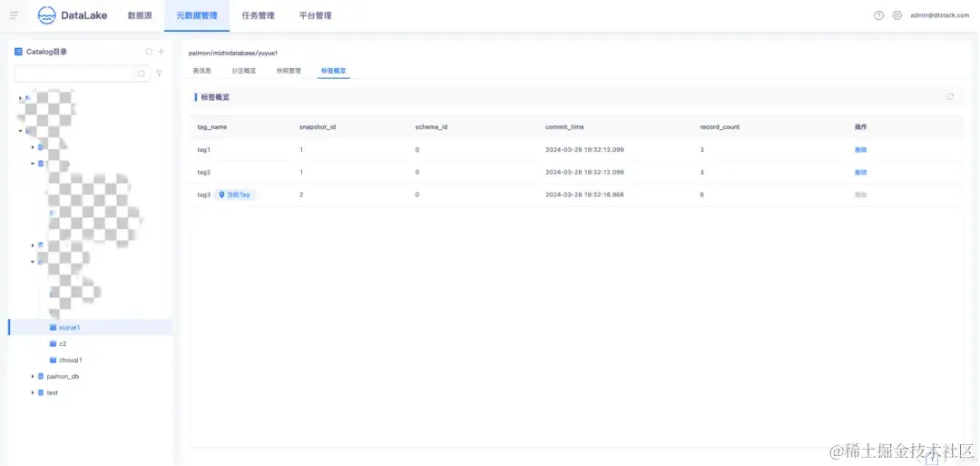980x466 pixels.
Task: Click the admin@dtstack.com account label
Action: [x=939, y=15]
